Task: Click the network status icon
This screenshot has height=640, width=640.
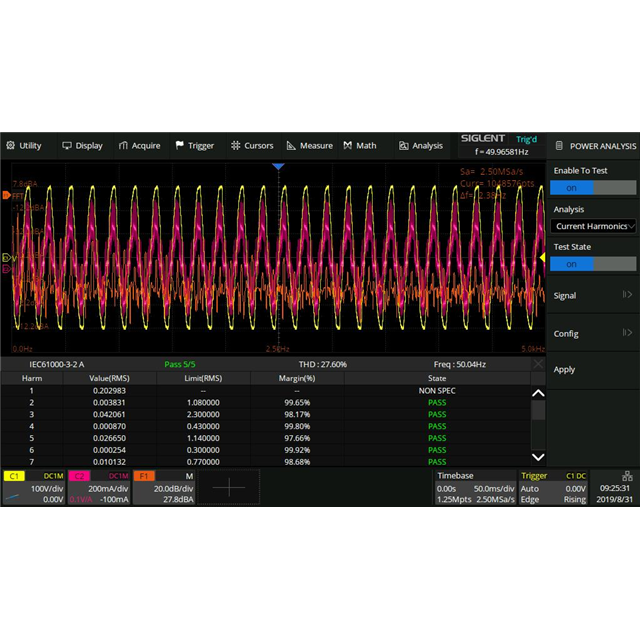Action: [627, 476]
